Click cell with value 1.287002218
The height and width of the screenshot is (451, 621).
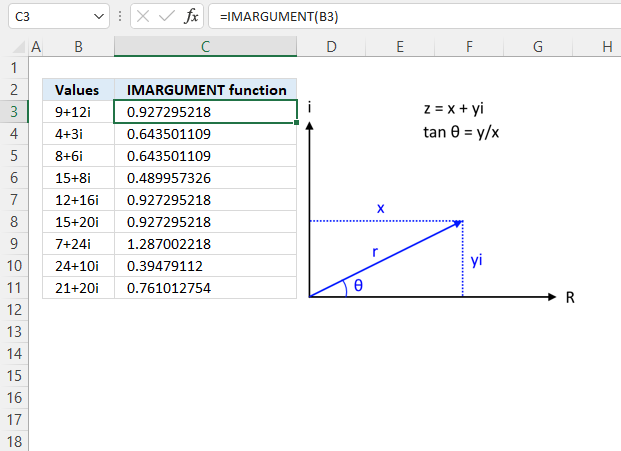click(206, 244)
